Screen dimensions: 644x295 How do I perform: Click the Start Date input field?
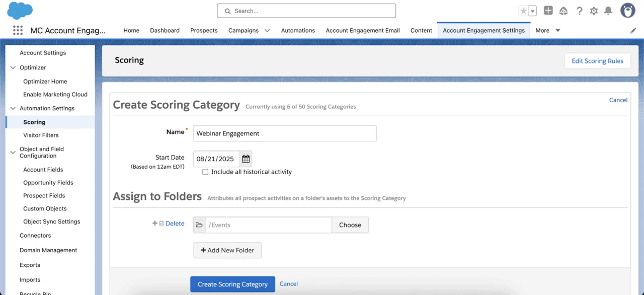click(217, 159)
